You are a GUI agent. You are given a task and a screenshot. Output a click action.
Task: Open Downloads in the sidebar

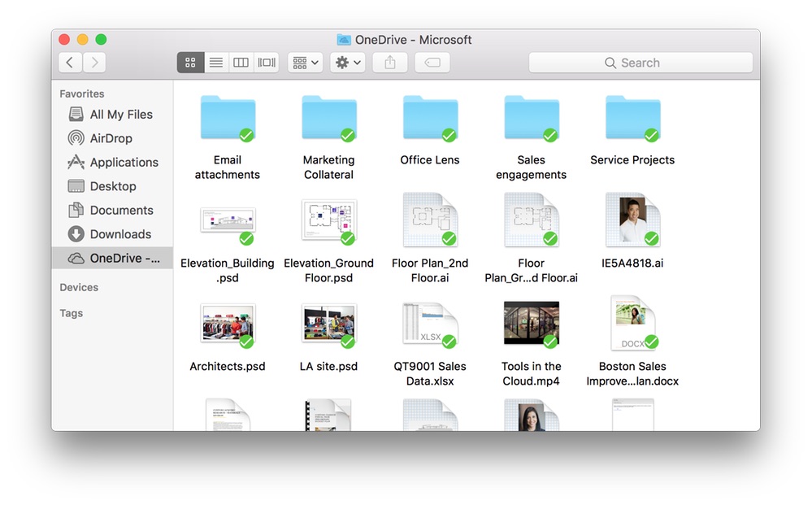pos(120,234)
